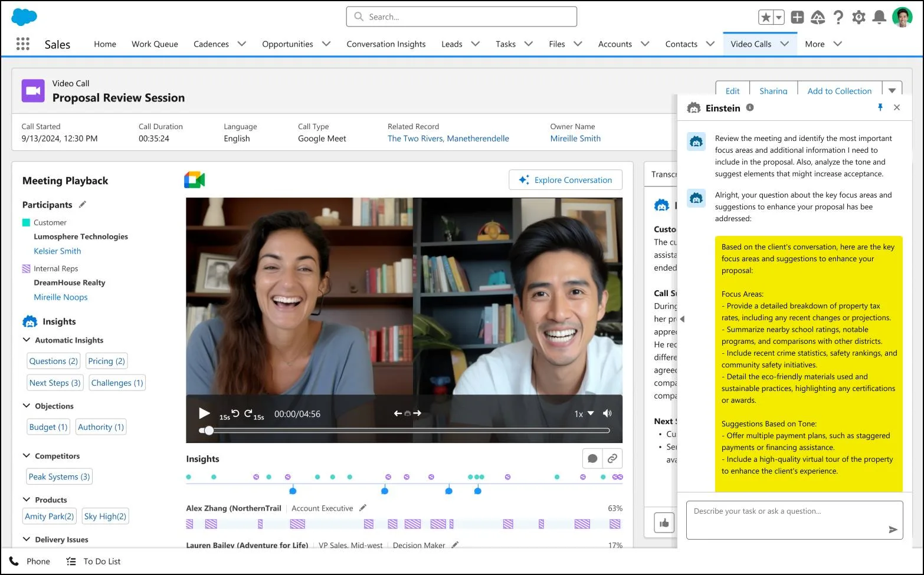The height and width of the screenshot is (575, 924).
Task: Open the Setup gear icon
Action: [x=859, y=17]
